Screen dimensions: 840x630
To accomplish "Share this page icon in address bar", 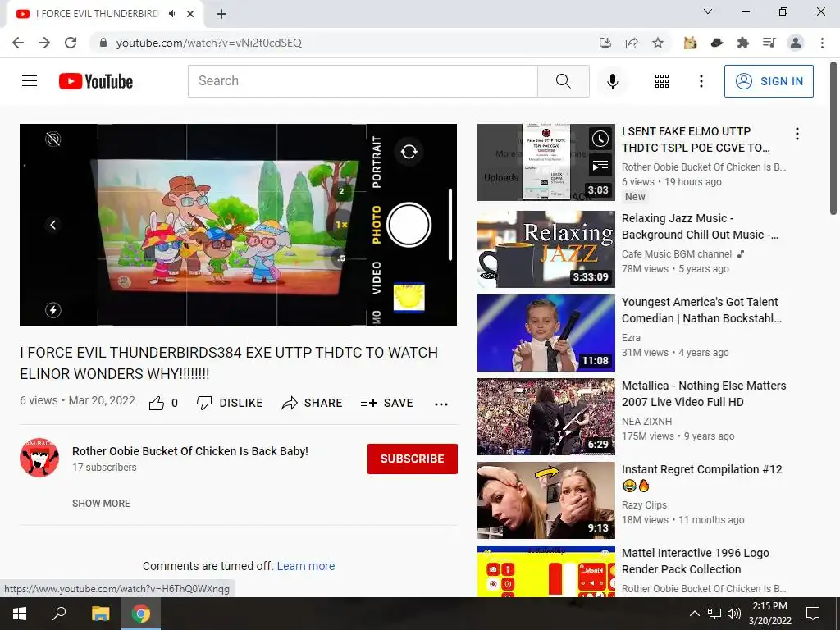I will pos(632,43).
